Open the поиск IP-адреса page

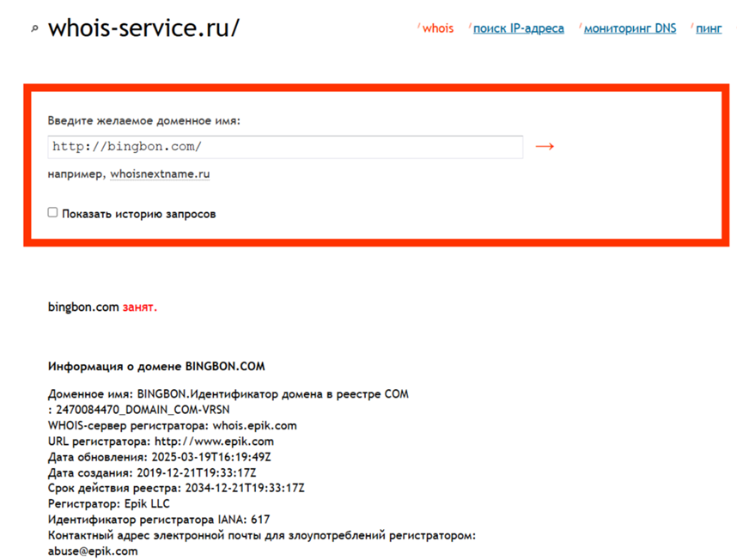[x=519, y=28]
